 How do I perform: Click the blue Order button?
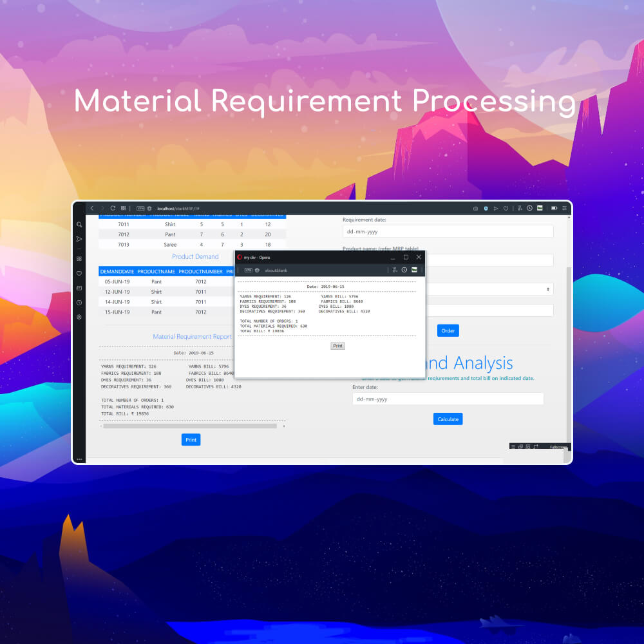point(448,330)
